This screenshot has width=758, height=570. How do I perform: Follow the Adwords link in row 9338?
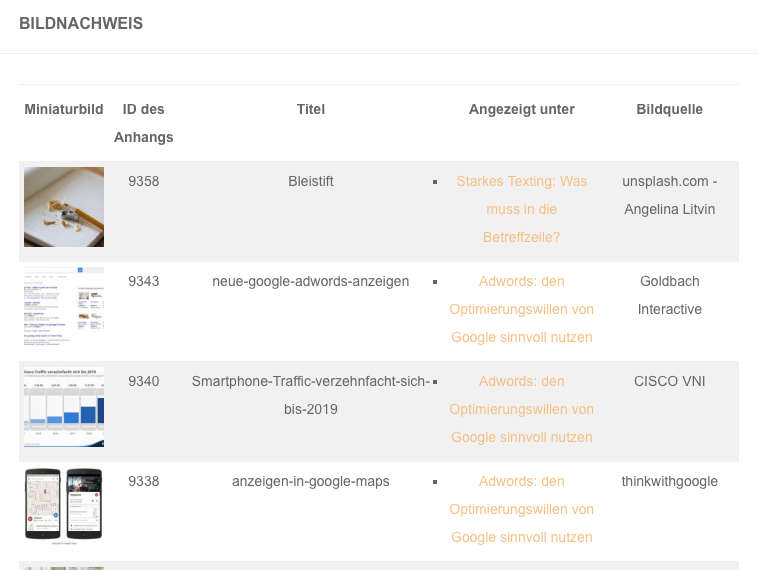point(522,510)
